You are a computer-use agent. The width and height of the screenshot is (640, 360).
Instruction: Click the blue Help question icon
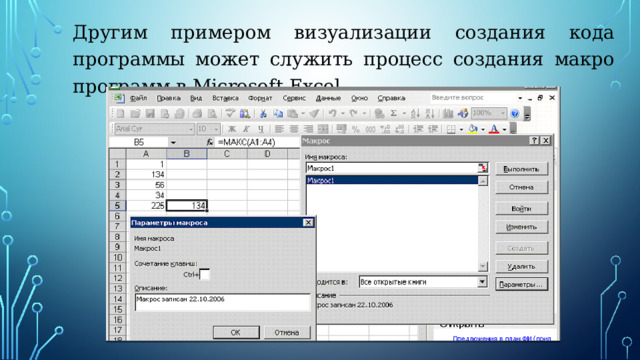point(515,113)
